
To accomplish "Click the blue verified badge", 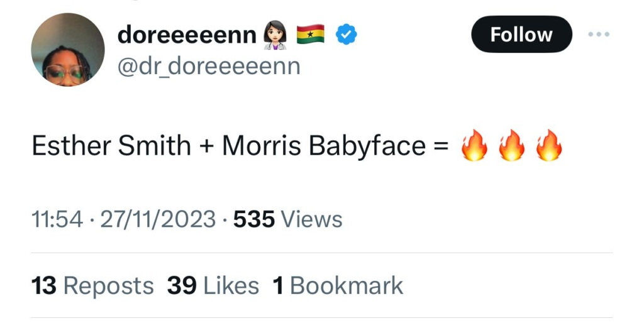I will (346, 35).
